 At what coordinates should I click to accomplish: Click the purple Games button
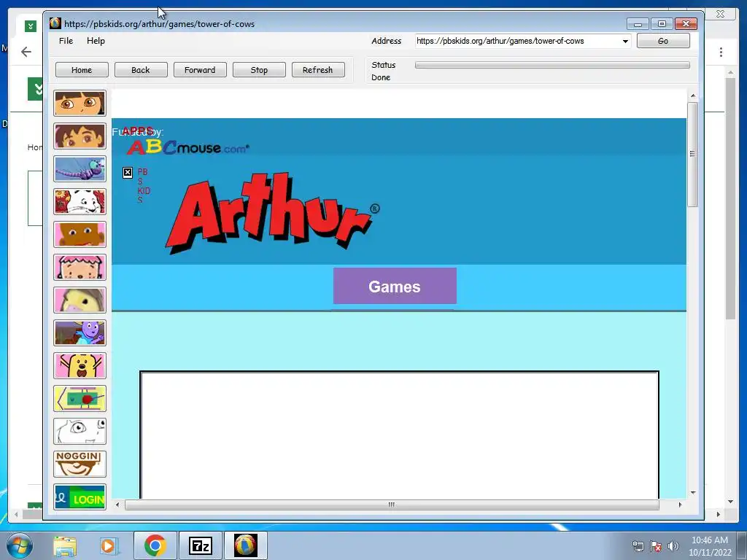pos(395,286)
